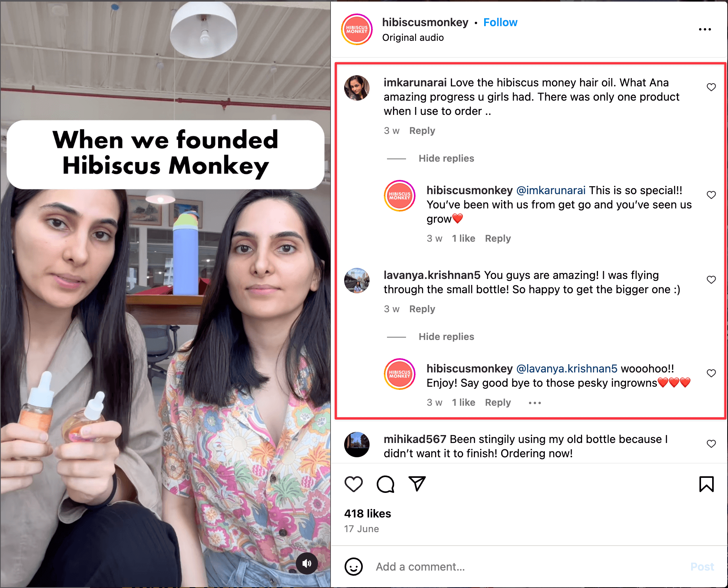Screen dimensions: 728x588
Task: Mute the video audio speaker icon
Action: [307, 563]
